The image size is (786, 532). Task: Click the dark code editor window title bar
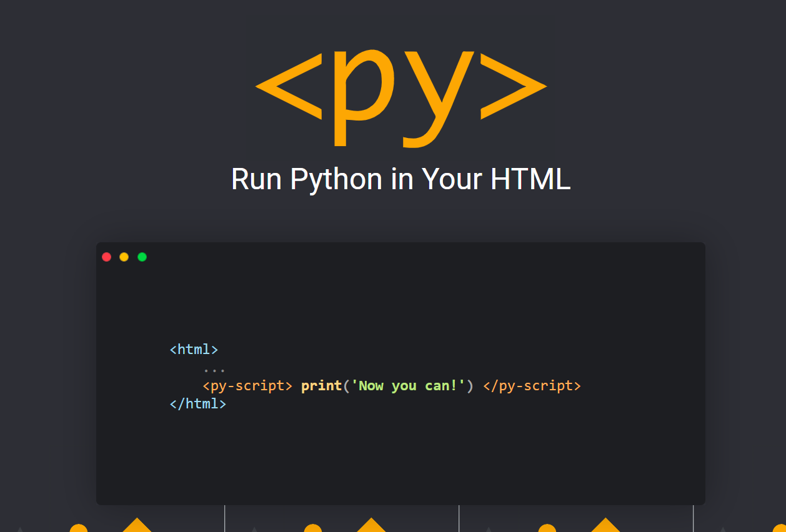click(400, 257)
